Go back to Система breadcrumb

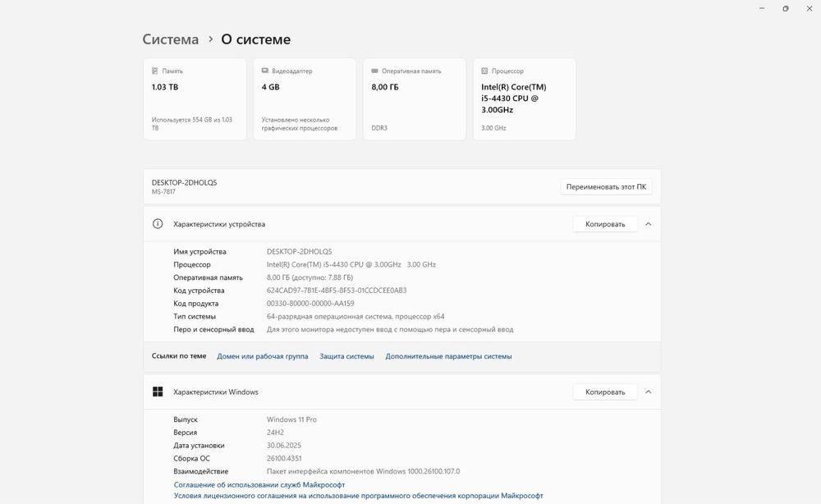click(x=171, y=39)
